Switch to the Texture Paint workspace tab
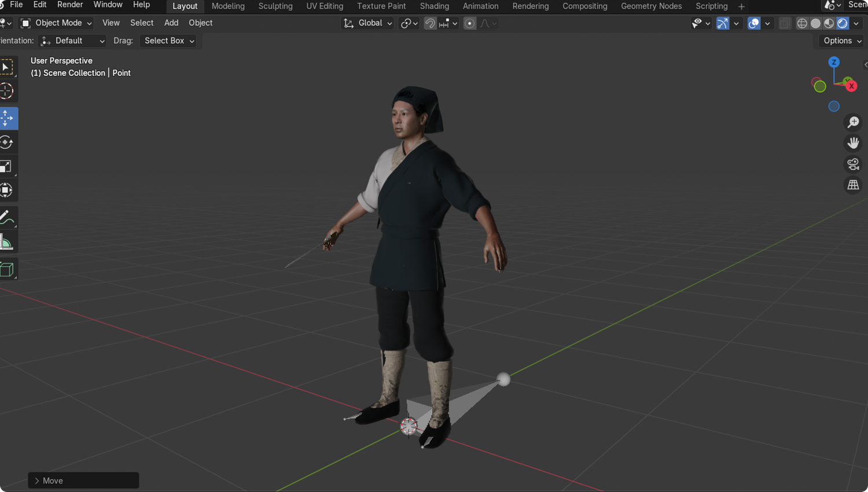868x492 pixels. point(381,6)
